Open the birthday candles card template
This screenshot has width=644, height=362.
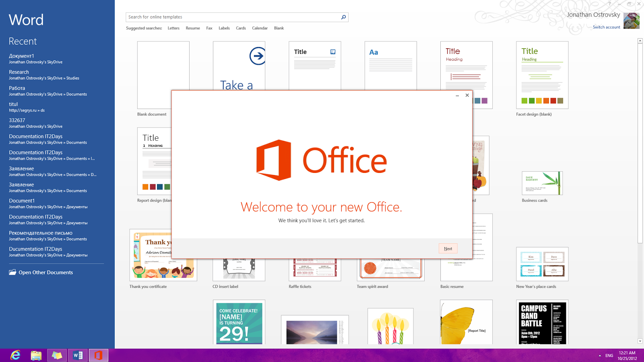pyautogui.click(x=390, y=326)
